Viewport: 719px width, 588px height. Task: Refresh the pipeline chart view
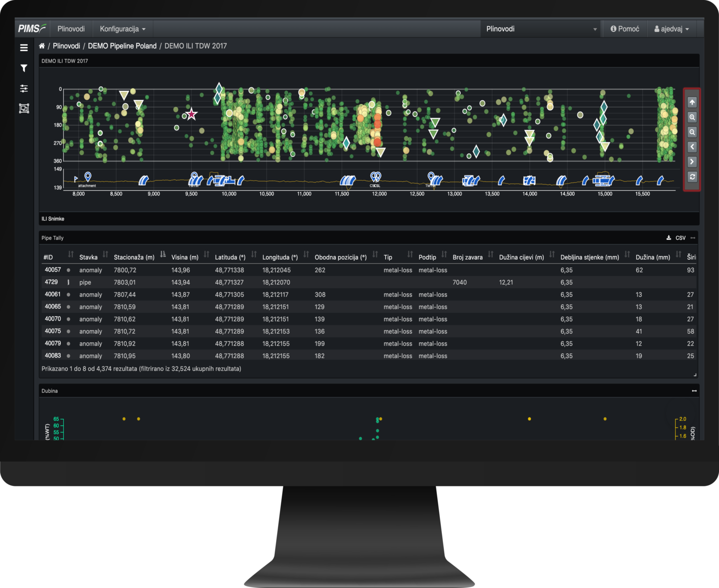pos(692,177)
